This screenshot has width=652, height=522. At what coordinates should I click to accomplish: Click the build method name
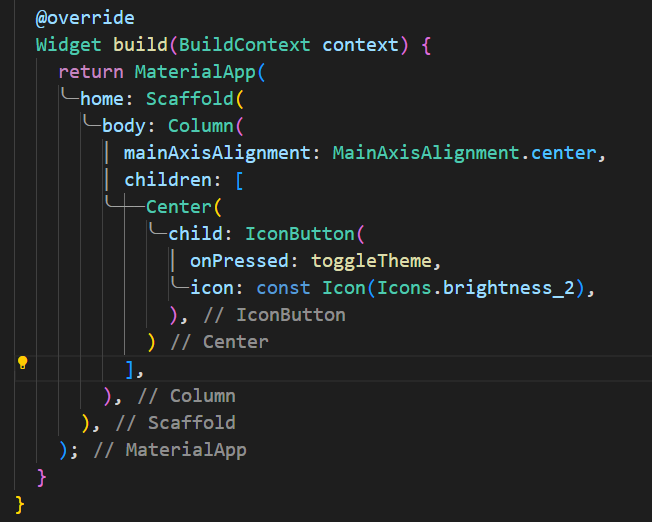pyautogui.click(x=140, y=45)
